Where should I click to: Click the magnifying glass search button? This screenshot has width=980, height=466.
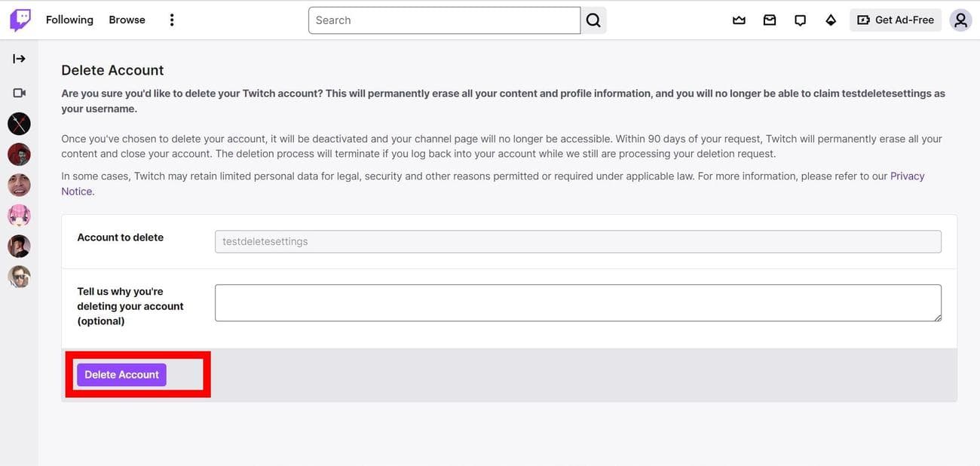pos(594,20)
